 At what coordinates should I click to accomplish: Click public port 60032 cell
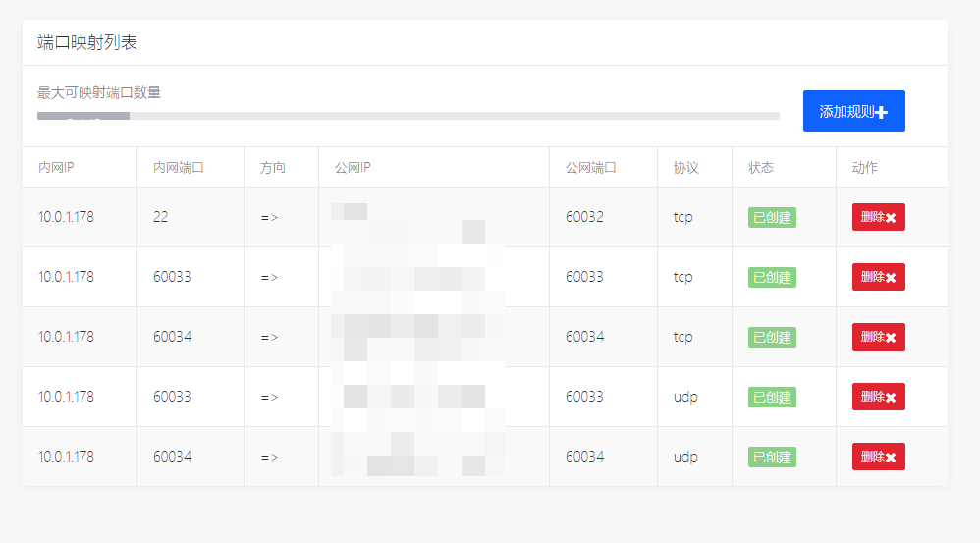tap(584, 217)
